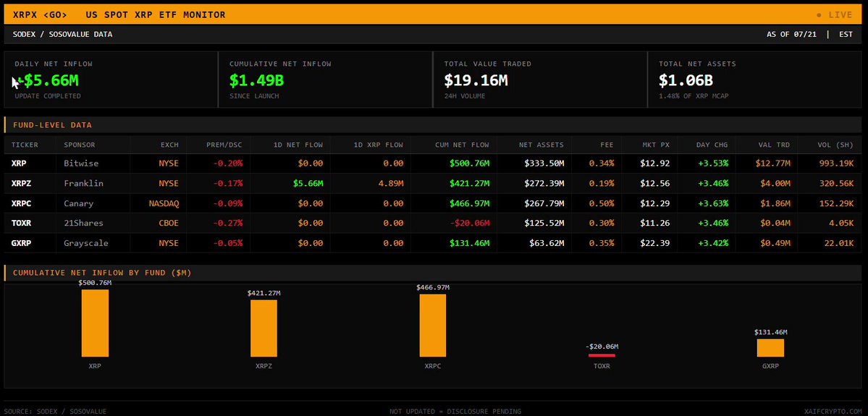Click 24H VOLUME caption
The width and height of the screenshot is (868, 416).
465,96
